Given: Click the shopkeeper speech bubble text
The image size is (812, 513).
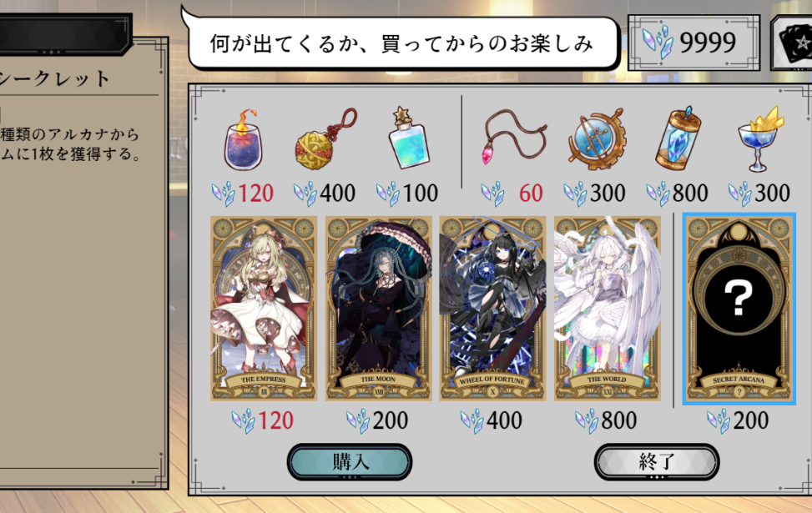Looking at the screenshot, I should (401, 43).
